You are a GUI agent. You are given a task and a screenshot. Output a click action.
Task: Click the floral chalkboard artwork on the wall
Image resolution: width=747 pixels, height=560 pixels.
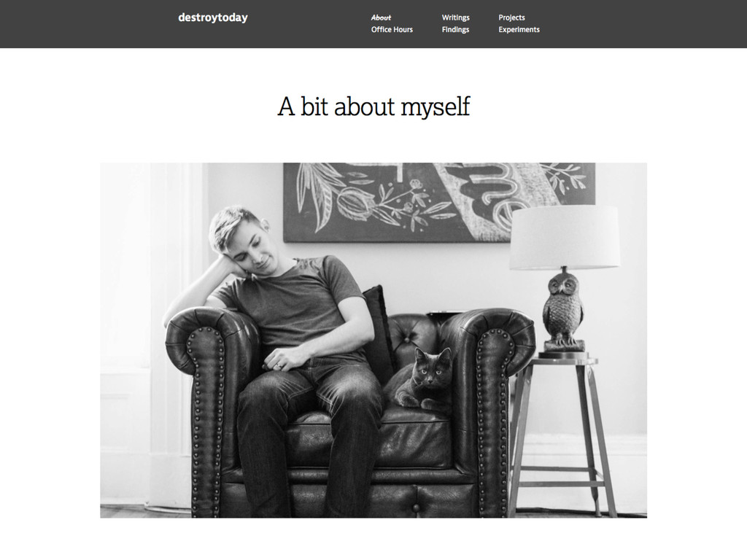pyautogui.click(x=438, y=203)
